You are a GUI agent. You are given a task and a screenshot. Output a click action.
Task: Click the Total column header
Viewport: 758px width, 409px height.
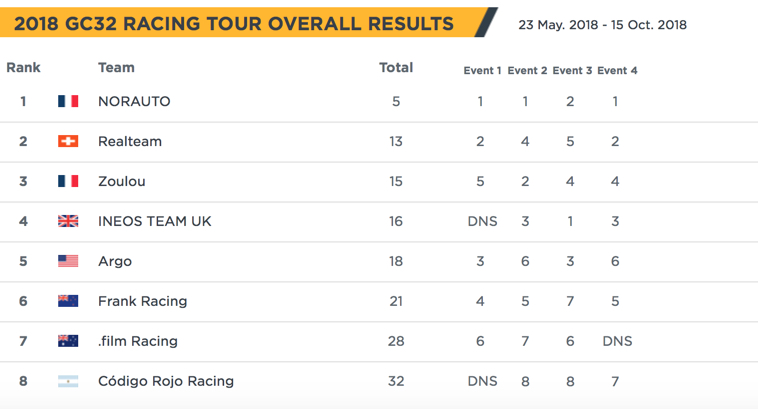pos(396,67)
